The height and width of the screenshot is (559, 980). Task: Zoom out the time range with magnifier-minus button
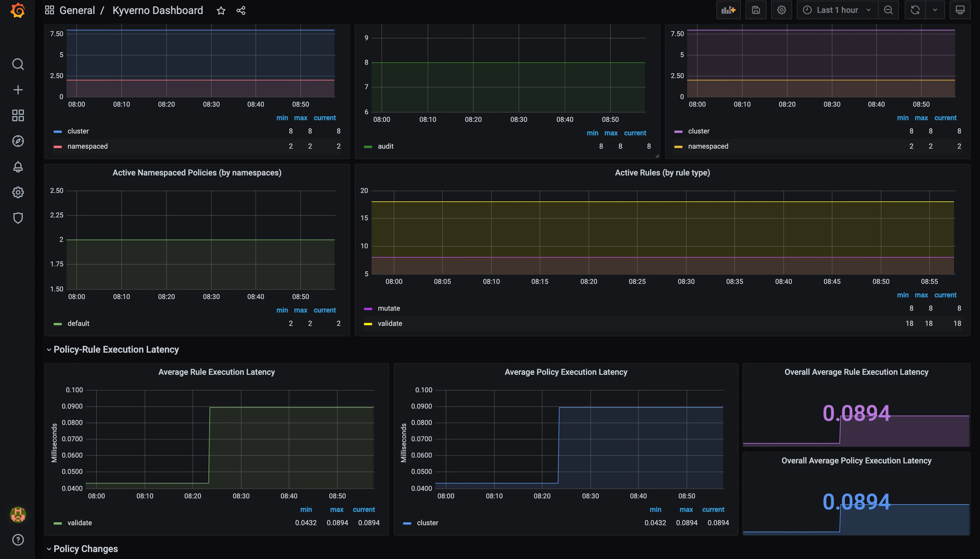click(x=889, y=10)
